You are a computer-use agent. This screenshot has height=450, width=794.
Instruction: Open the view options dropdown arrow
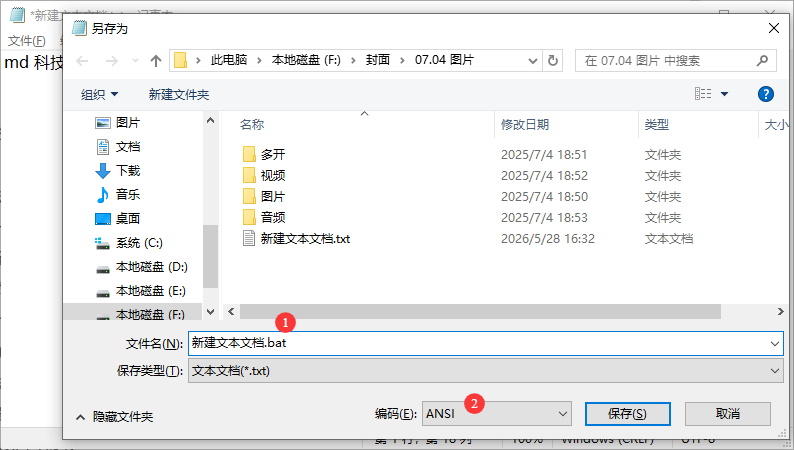[x=725, y=94]
